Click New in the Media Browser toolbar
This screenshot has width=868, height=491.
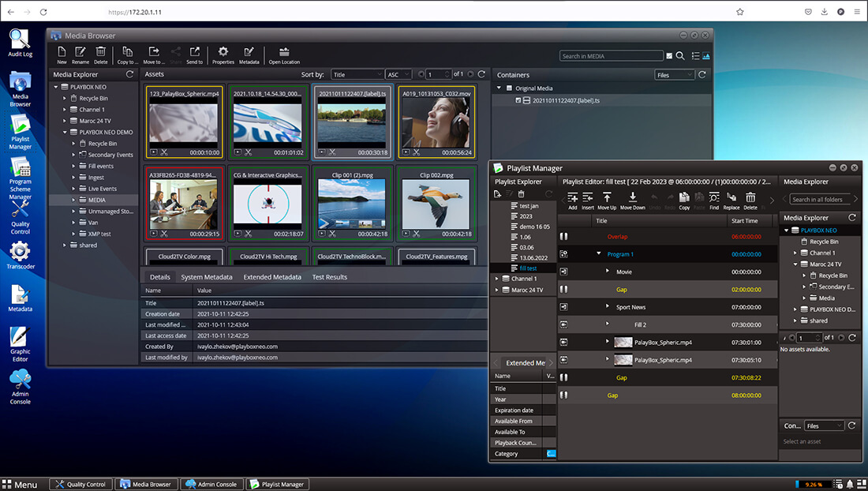pyautogui.click(x=62, y=54)
